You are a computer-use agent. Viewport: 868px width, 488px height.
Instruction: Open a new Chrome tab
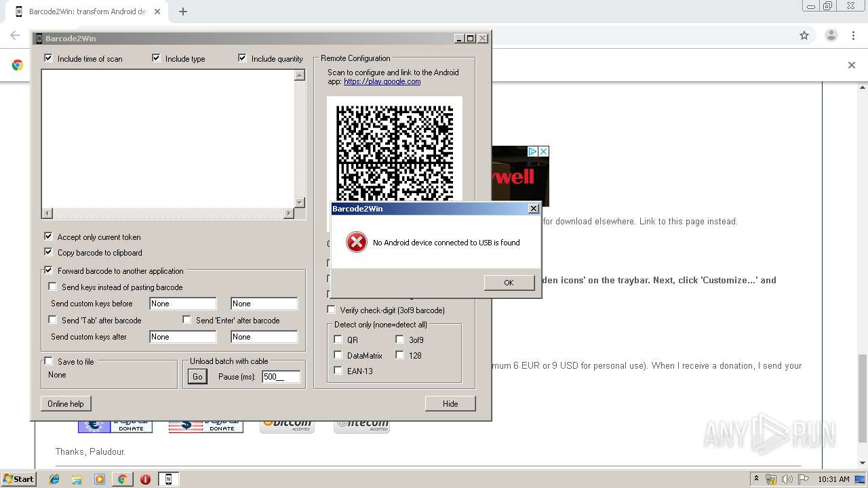pos(183,12)
